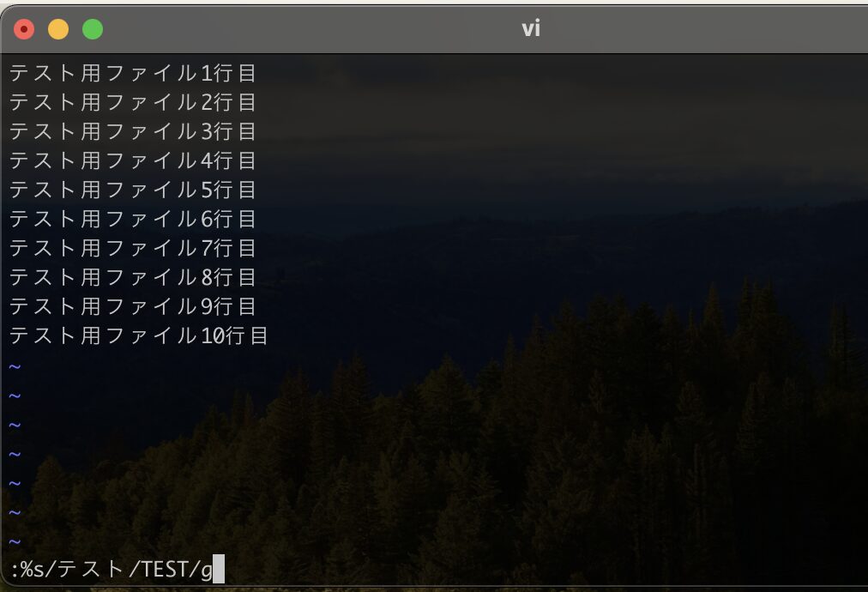
Task: Click the line ending with 5行目
Action: click(x=132, y=190)
